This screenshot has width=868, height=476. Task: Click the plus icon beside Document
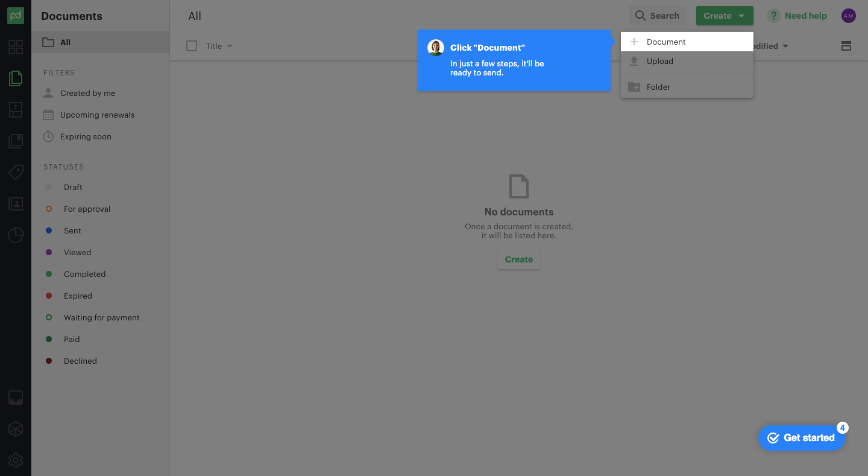[x=634, y=42]
